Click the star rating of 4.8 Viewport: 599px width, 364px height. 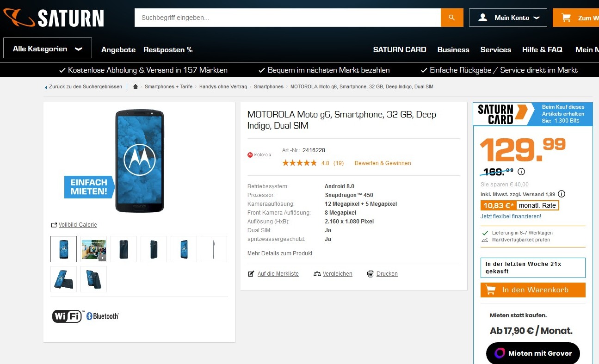(x=299, y=163)
